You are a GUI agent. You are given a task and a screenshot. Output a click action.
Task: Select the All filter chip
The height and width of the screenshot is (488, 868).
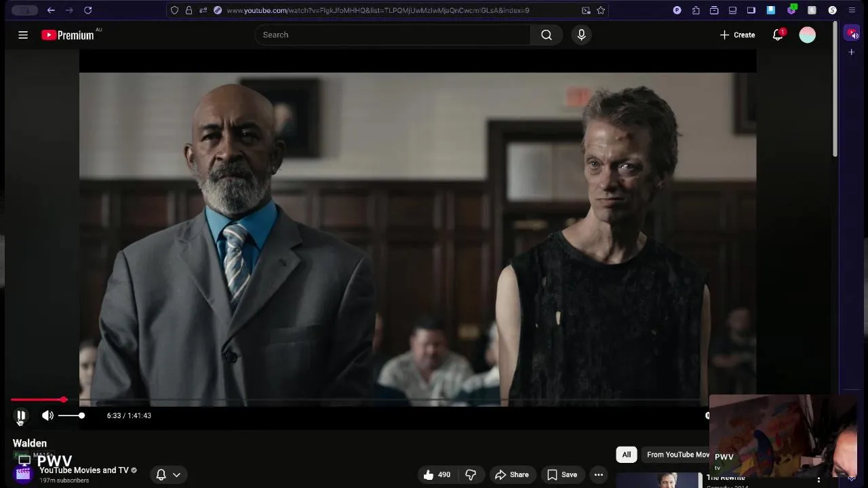coord(627,455)
